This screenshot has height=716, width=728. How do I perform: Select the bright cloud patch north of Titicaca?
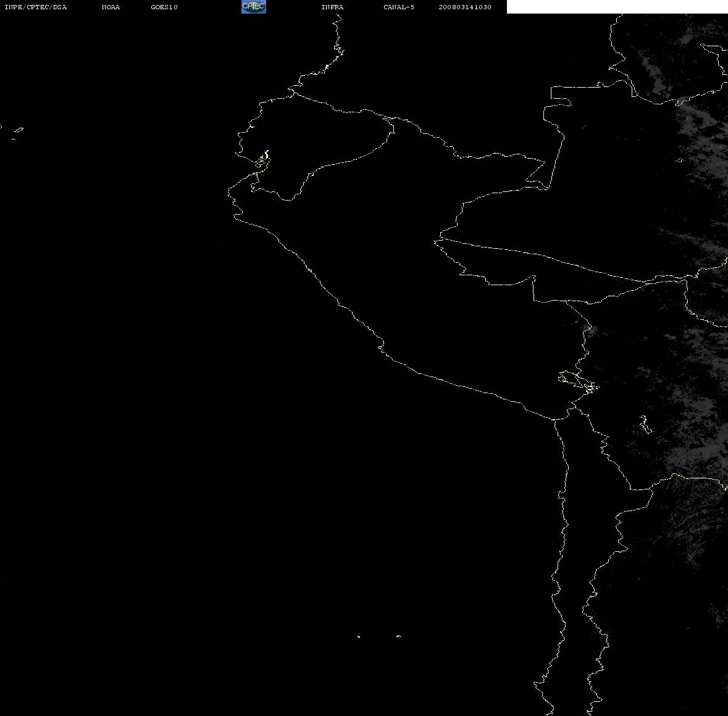coord(587,329)
